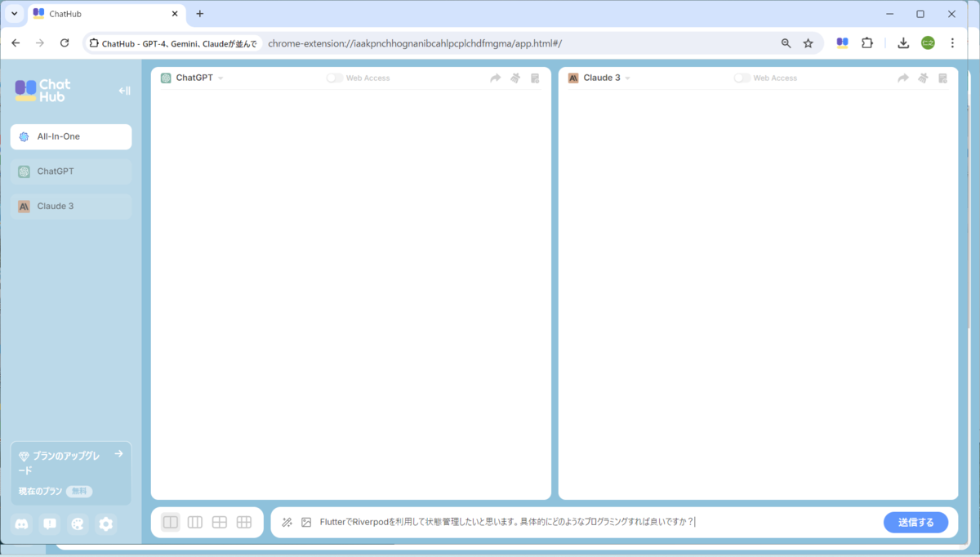This screenshot has width=980, height=557.
Task: Go forward in browser history
Action: (40, 43)
